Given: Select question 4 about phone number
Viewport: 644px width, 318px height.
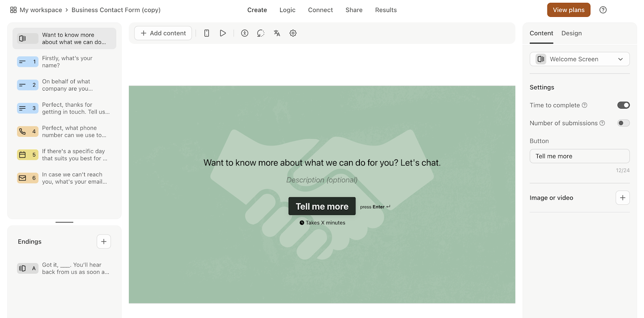Looking at the screenshot, I should [x=64, y=132].
